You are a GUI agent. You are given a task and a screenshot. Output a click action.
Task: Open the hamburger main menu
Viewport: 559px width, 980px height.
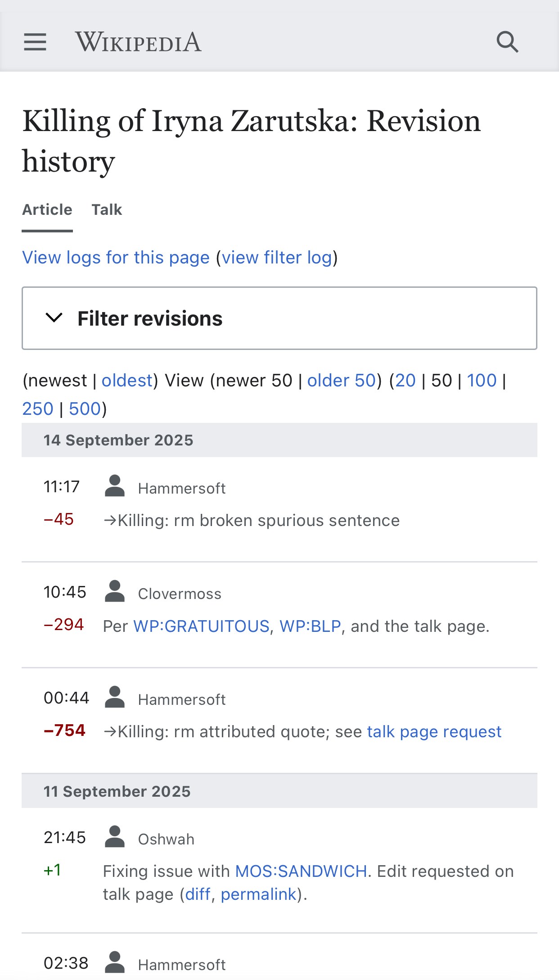pos(35,42)
